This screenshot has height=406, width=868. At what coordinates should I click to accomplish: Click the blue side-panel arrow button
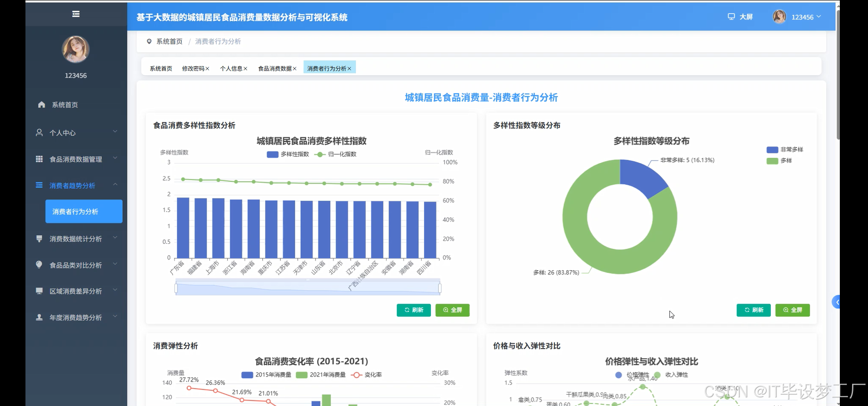point(836,302)
